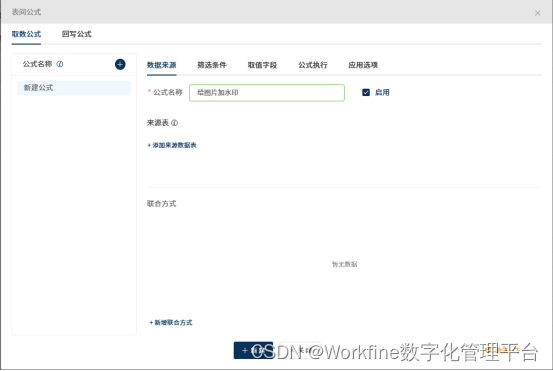Click the white button beside the blue button
This screenshot has width=553, height=371.
pyautogui.click(x=300, y=350)
